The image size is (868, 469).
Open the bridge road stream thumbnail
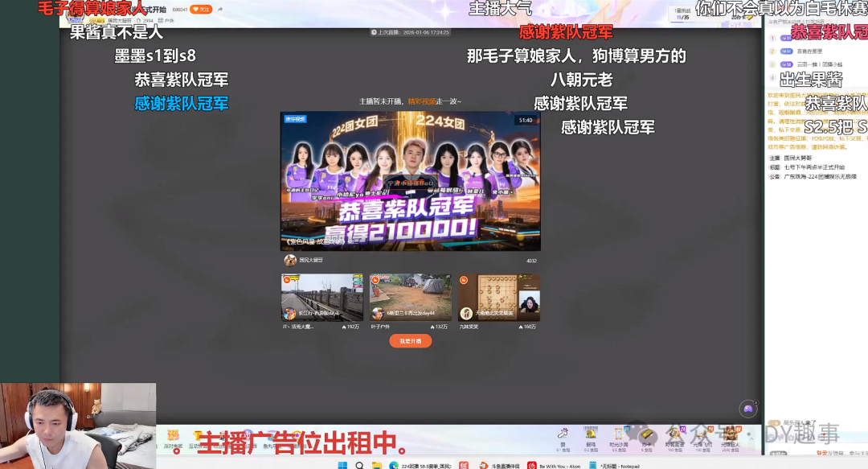[322, 298]
